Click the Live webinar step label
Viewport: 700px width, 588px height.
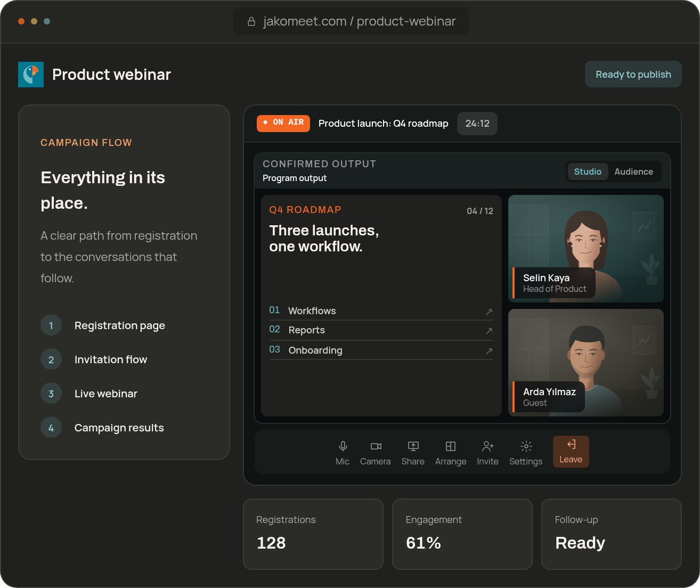[106, 394]
